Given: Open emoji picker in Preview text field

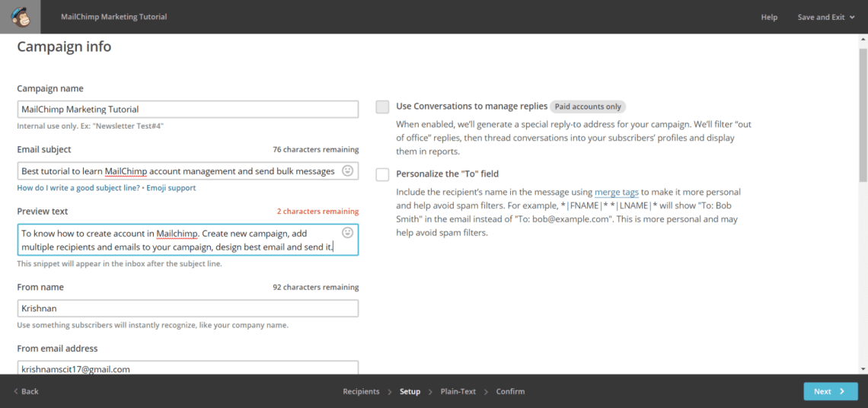Looking at the screenshot, I should [x=348, y=232].
